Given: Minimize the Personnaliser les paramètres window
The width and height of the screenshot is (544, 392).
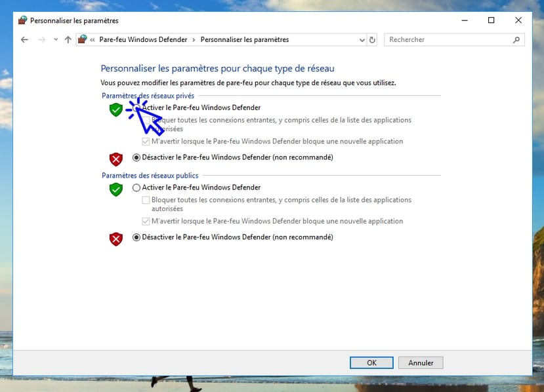Looking at the screenshot, I should pos(465,20).
